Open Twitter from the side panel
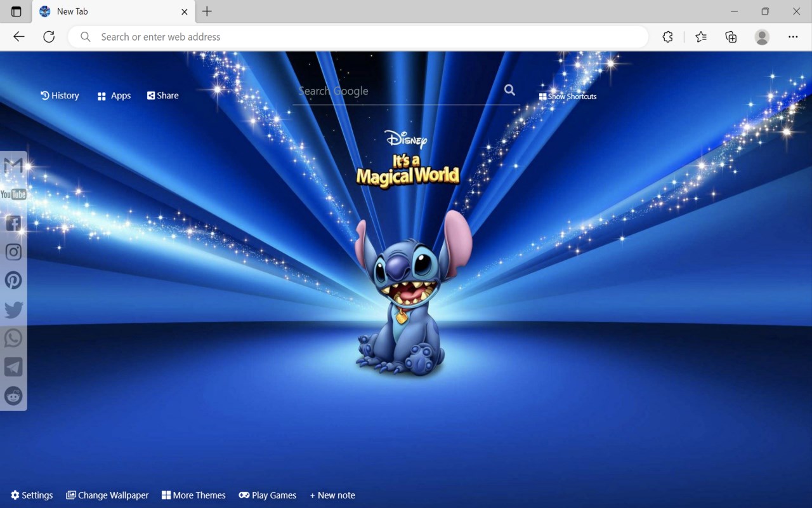Viewport: 812px width, 508px height. point(13,309)
